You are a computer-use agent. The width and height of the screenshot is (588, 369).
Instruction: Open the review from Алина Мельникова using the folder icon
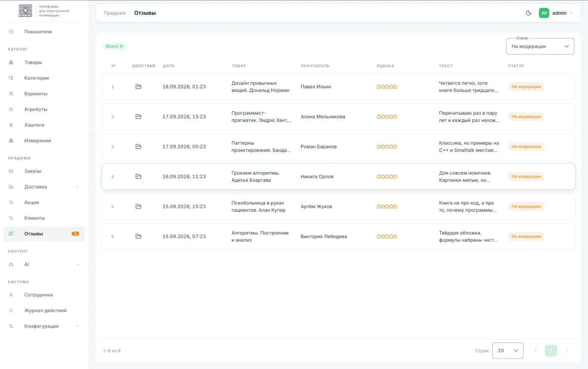point(138,117)
